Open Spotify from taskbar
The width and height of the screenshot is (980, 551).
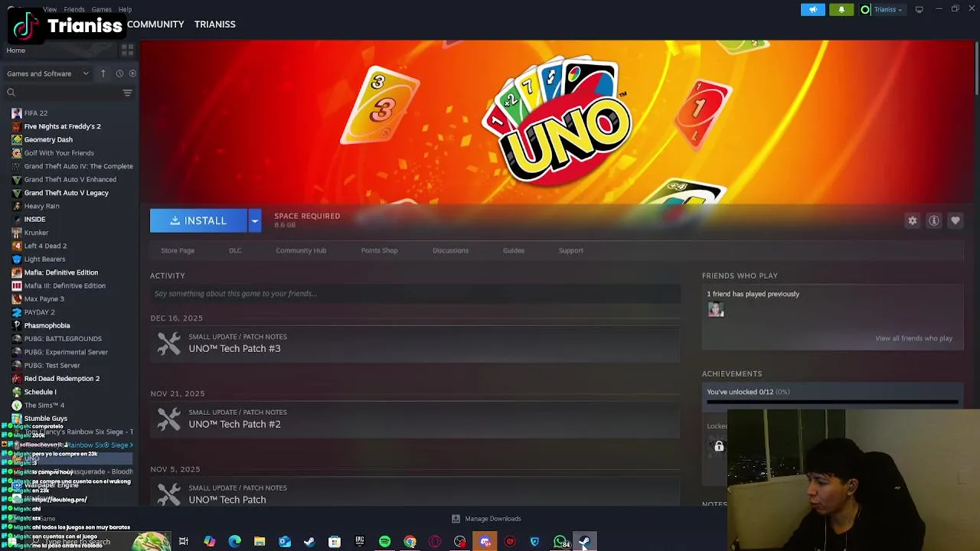click(385, 542)
